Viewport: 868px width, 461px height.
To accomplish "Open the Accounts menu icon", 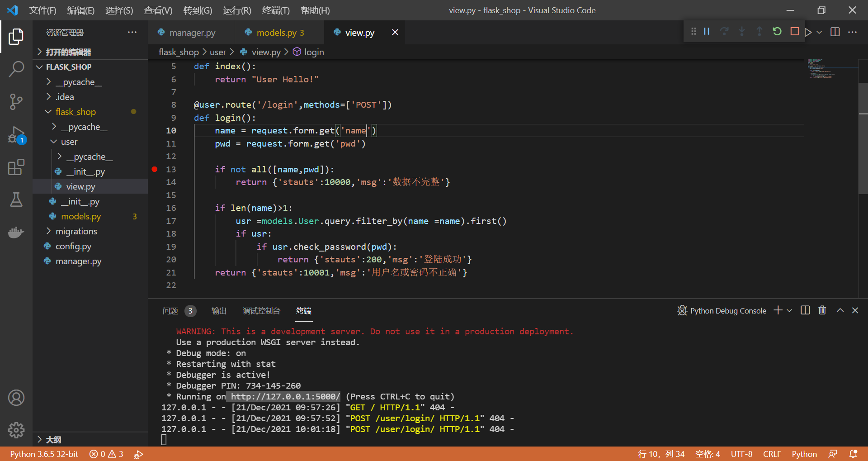I will point(16,398).
